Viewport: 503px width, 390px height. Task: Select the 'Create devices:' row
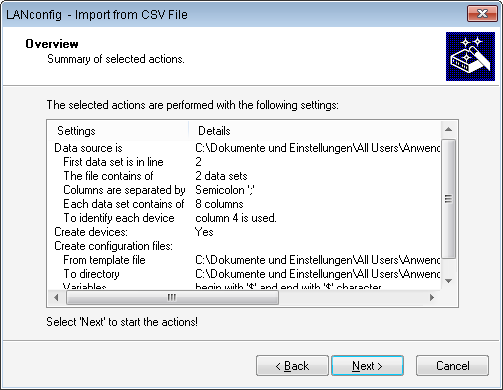click(244, 232)
